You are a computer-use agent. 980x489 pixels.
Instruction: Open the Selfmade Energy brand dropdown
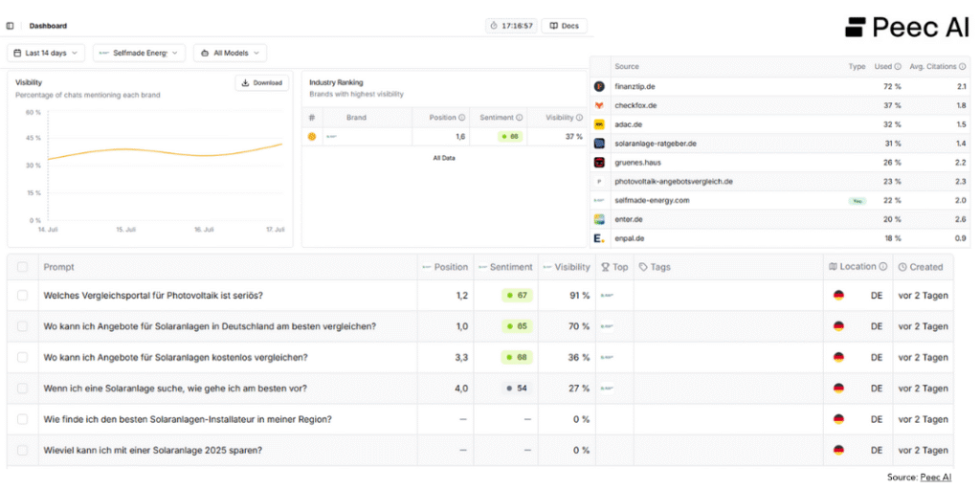tap(139, 54)
